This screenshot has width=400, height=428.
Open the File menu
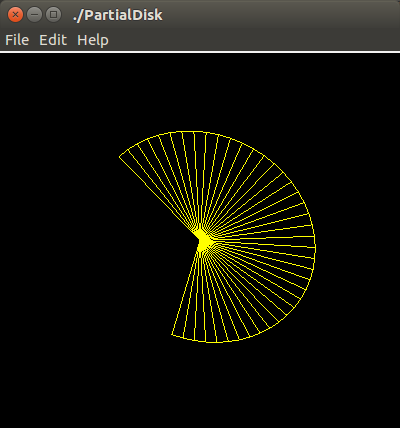pyautogui.click(x=17, y=40)
